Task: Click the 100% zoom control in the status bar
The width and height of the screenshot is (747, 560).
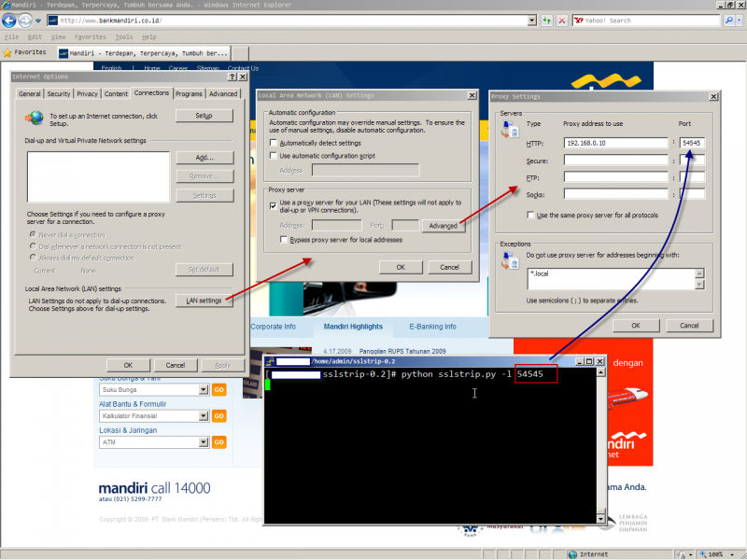Action: click(x=712, y=553)
